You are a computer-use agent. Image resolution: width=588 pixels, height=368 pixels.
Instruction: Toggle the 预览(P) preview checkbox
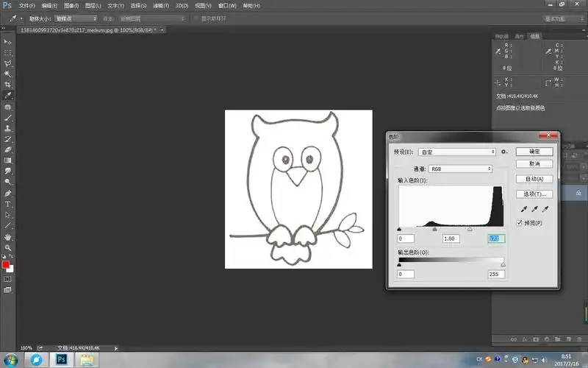coord(520,223)
